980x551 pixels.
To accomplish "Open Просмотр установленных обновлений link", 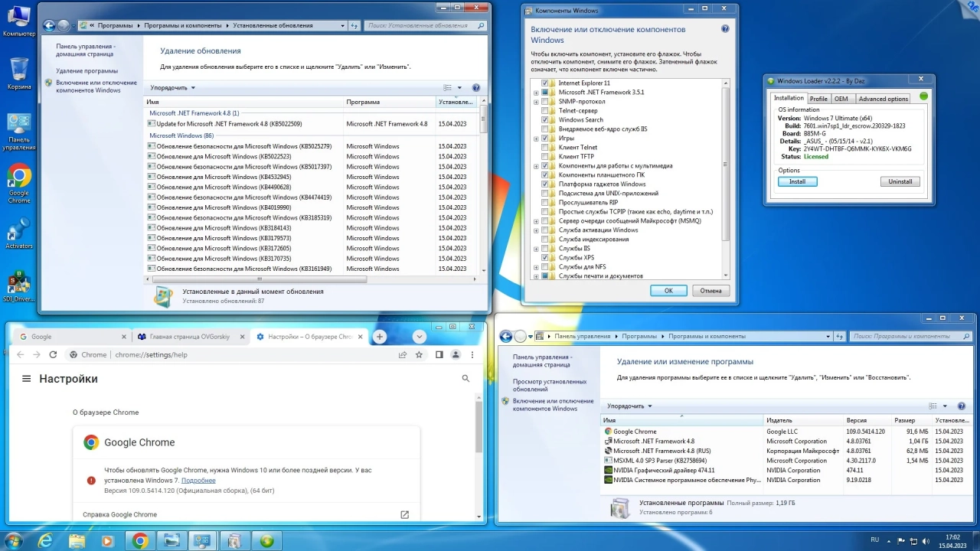I will pos(550,385).
